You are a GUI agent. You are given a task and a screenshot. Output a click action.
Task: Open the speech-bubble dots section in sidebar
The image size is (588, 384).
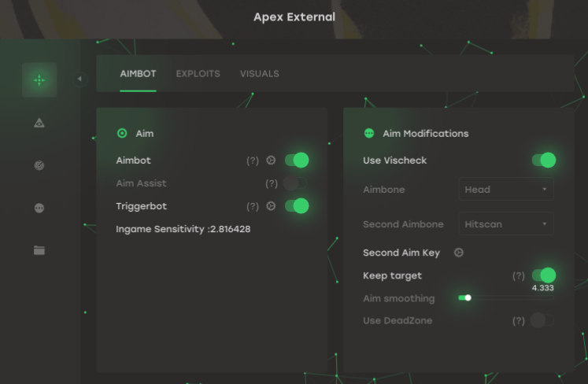pyautogui.click(x=39, y=208)
